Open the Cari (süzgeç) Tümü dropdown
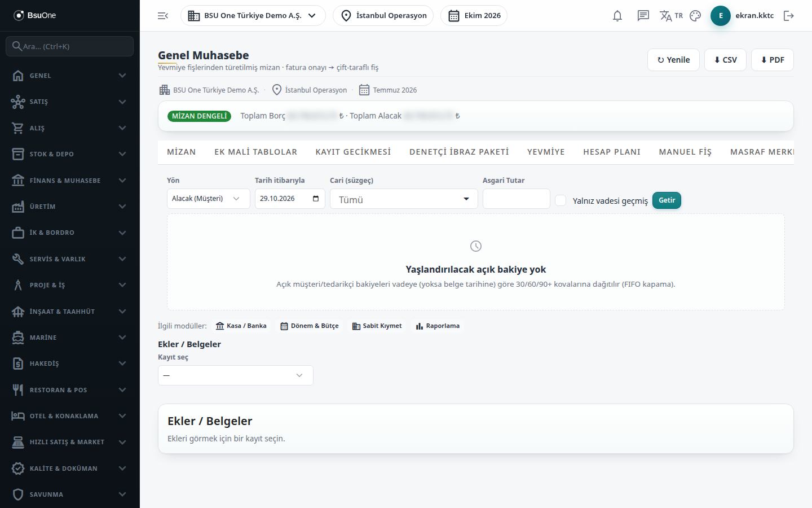This screenshot has height=508, width=812. 404,199
